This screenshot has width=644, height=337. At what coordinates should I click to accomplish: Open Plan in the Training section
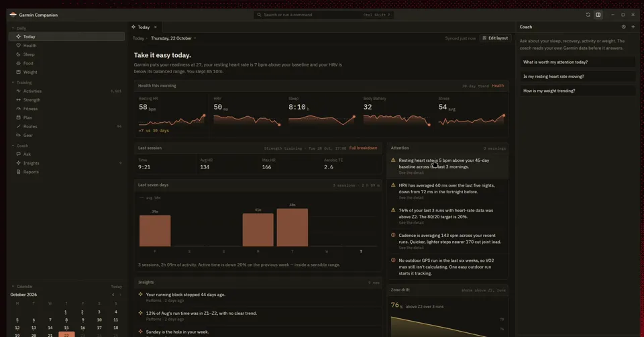point(66,117)
